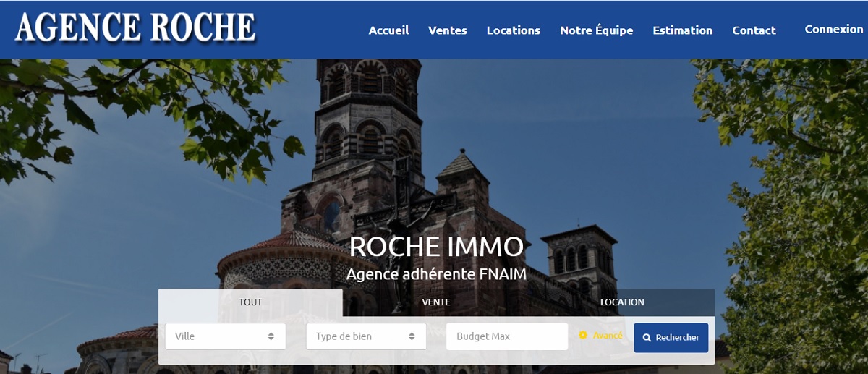The width and height of the screenshot is (868, 374).
Task: Click the Agence Roche logo
Action: (x=135, y=27)
